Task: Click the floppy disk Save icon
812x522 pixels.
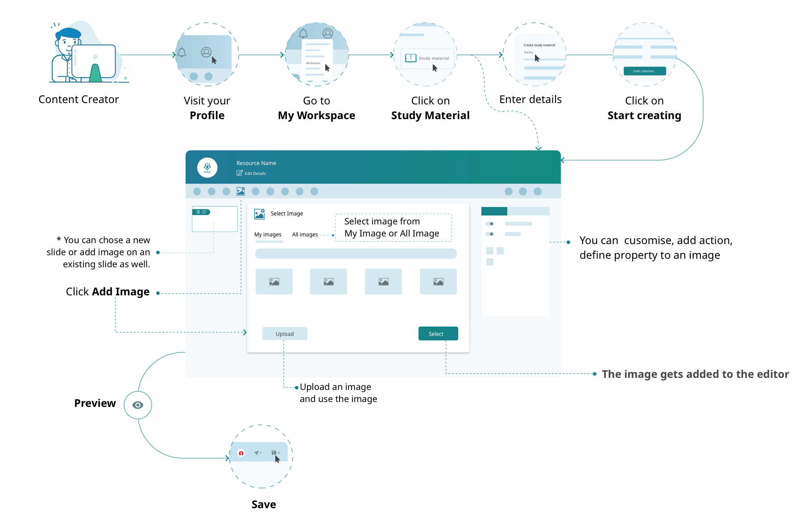Action: (273, 453)
